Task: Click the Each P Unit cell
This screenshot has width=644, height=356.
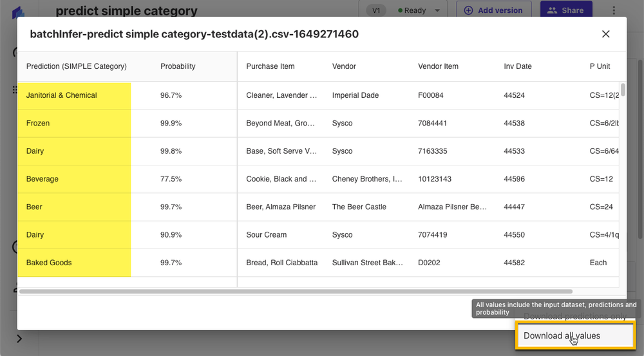Action: point(598,263)
